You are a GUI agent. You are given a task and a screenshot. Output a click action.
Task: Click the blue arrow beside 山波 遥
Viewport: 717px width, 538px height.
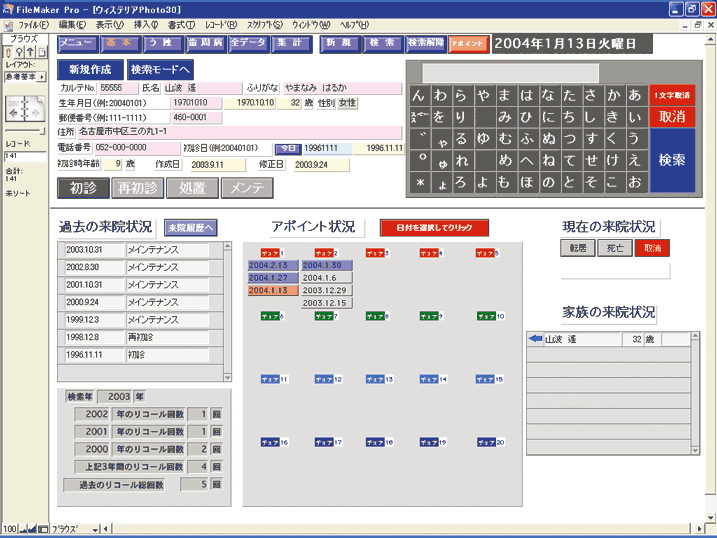pyautogui.click(x=535, y=340)
